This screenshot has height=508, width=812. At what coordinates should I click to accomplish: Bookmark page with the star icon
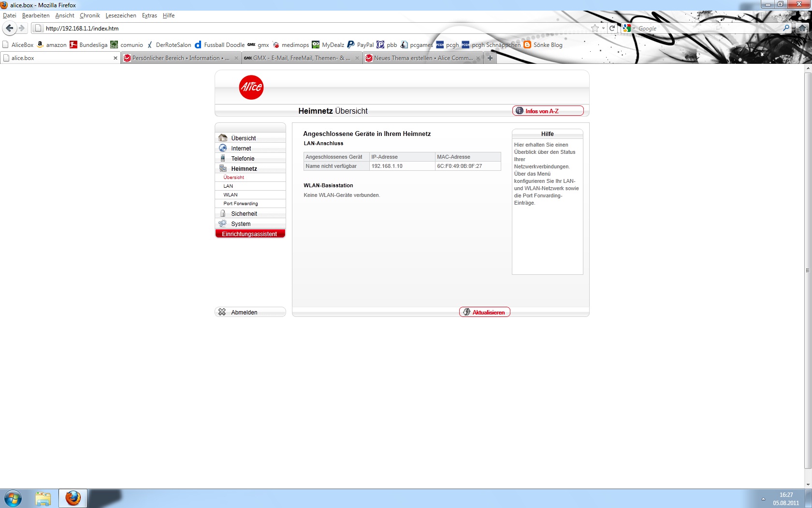[595, 28]
